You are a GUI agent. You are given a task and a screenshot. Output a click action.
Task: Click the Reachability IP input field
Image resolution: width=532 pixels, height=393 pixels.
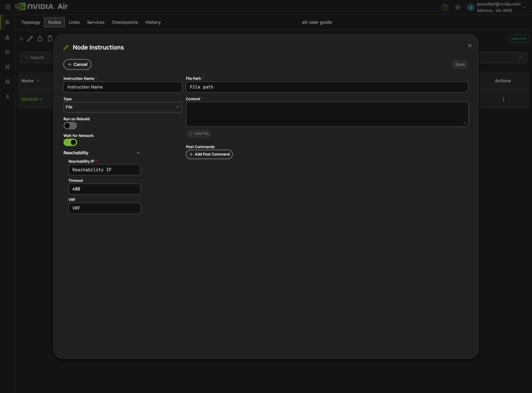[x=104, y=169]
